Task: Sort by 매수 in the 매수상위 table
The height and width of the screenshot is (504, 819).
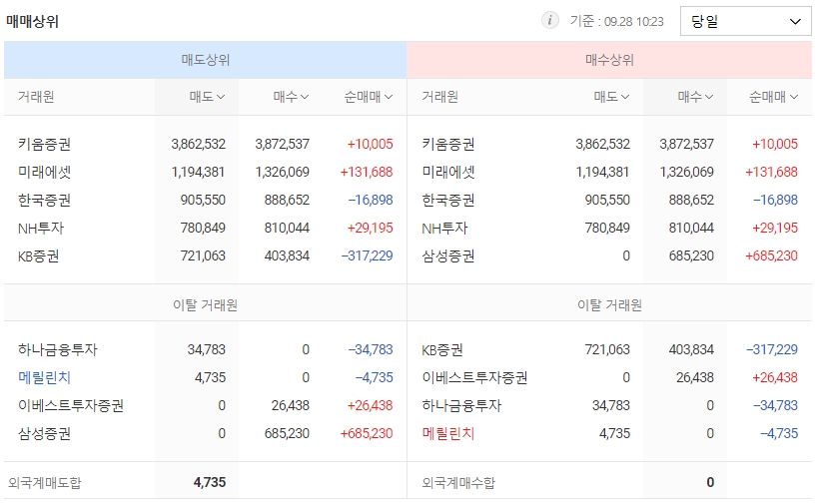Action: [695, 97]
